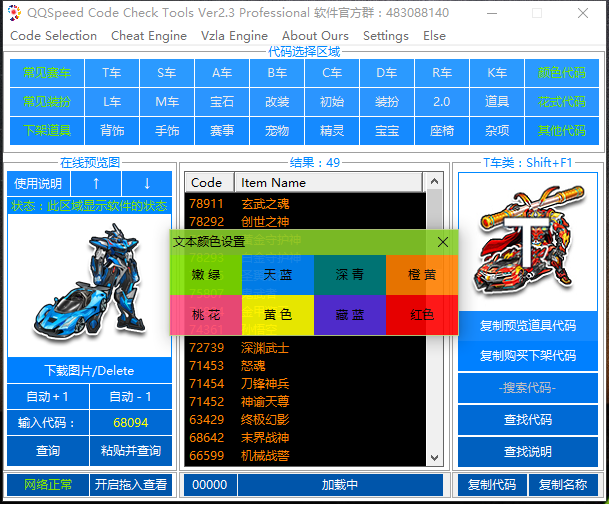Open the 花式代码 button
609x508 pixels.
coord(562,102)
